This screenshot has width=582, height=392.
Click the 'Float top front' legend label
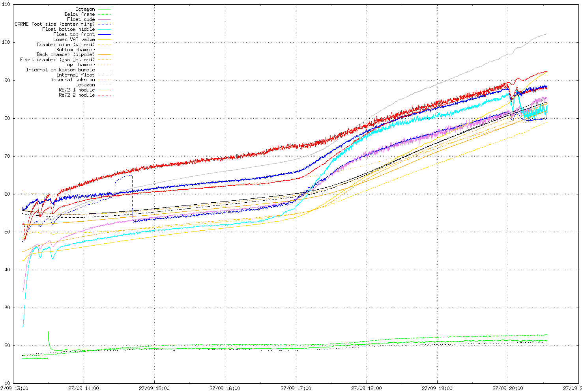click(74, 34)
